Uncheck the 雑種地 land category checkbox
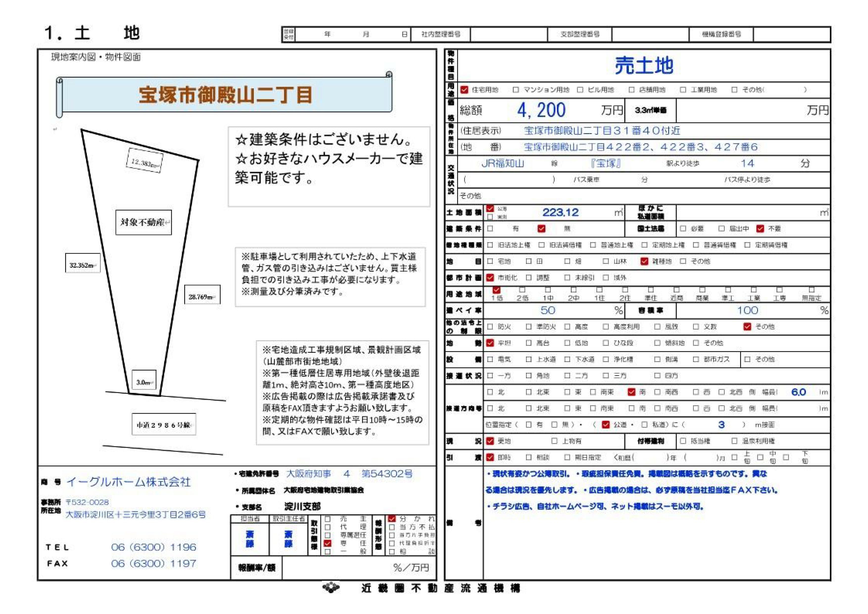This screenshot has height=614, width=868. 645,261
